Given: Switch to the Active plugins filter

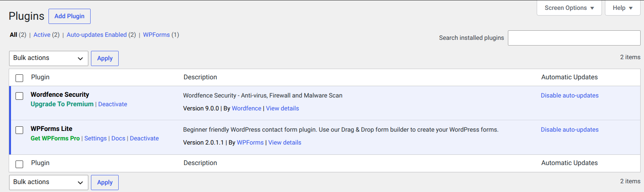Looking at the screenshot, I should click(x=42, y=35).
